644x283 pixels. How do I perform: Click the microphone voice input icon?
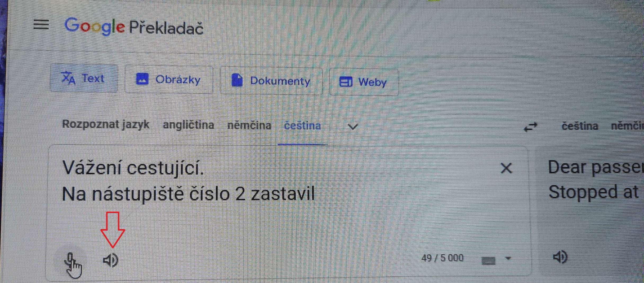pyautogui.click(x=70, y=260)
